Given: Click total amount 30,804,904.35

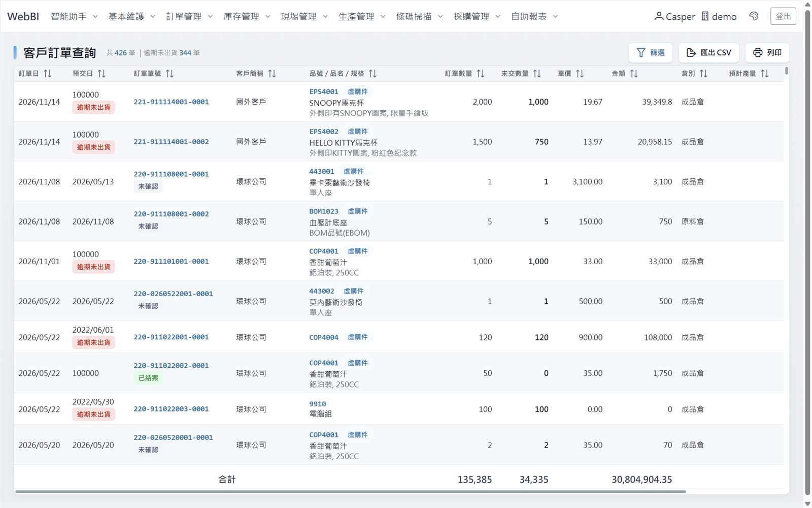Looking at the screenshot, I should [x=641, y=480].
